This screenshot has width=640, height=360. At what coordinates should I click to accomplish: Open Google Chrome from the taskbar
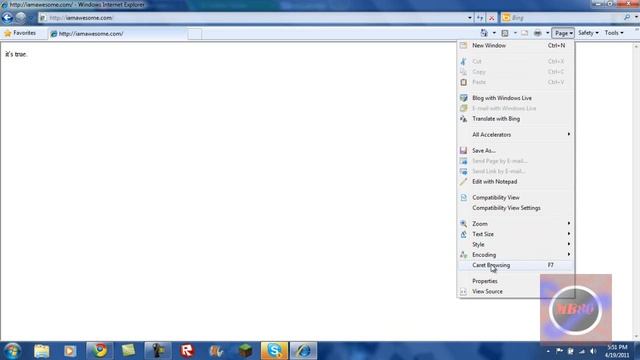pos(99,351)
